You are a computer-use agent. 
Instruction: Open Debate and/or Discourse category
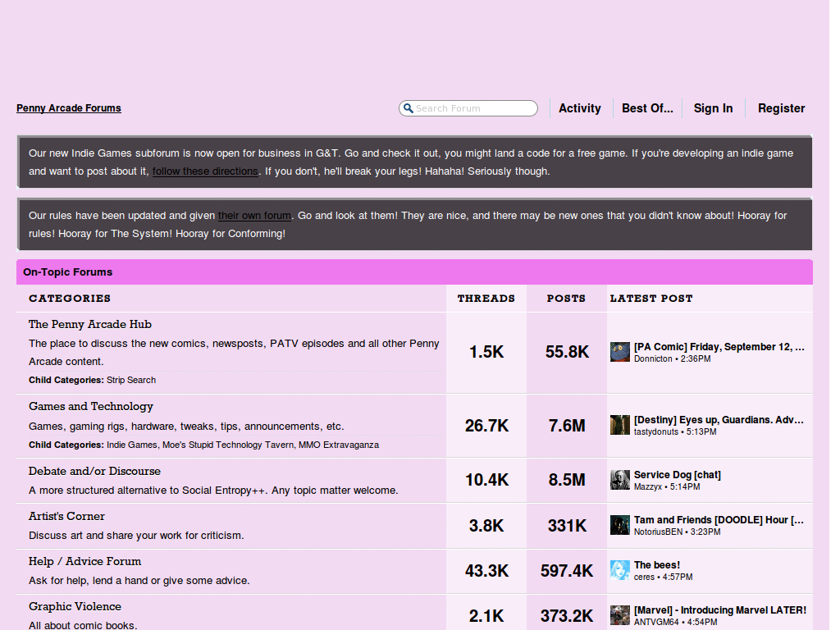(94, 472)
